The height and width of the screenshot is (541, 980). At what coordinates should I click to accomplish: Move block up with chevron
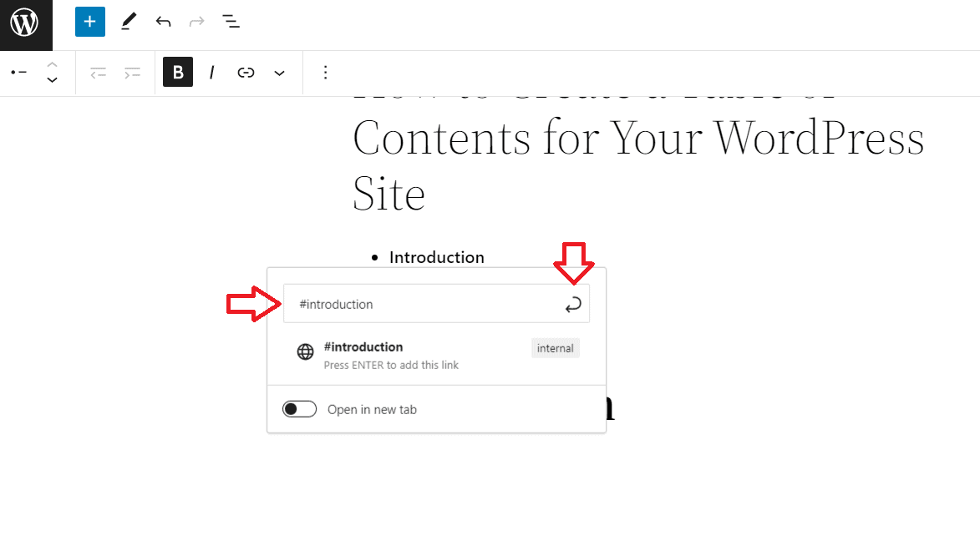tap(53, 65)
